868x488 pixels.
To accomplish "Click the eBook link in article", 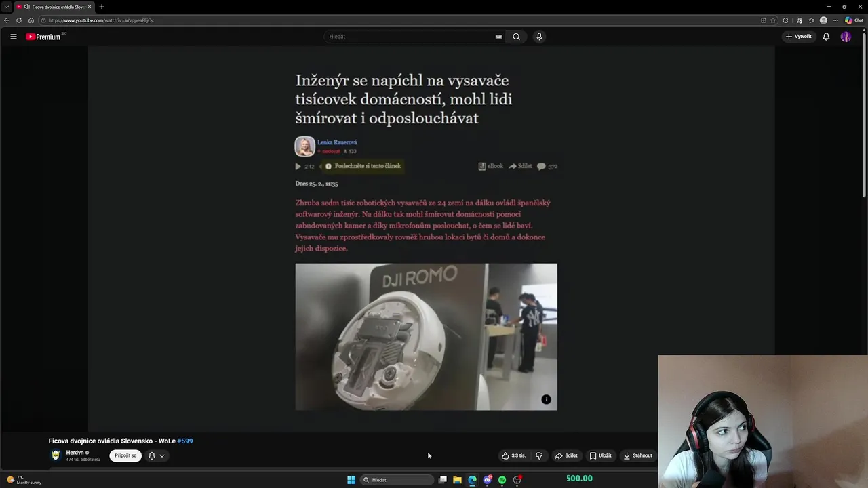I will pyautogui.click(x=491, y=166).
